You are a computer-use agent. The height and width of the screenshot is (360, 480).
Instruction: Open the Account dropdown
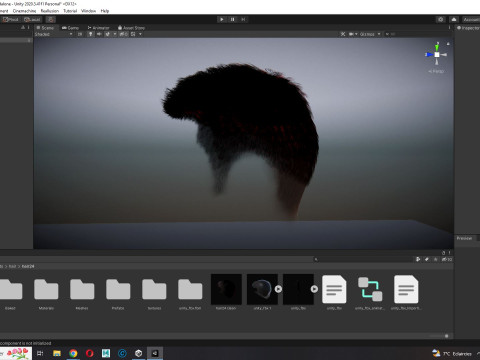pyautogui.click(x=471, y=19)
